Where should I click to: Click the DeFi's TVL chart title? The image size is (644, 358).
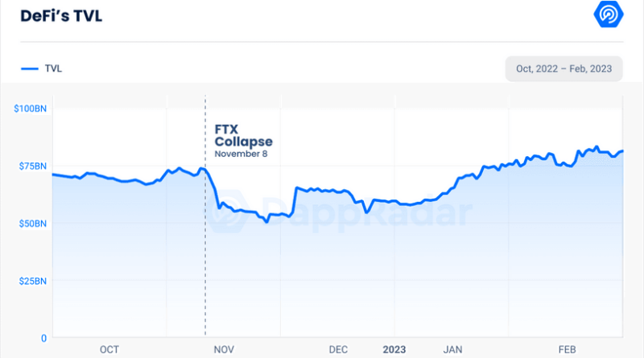[61, 15]
